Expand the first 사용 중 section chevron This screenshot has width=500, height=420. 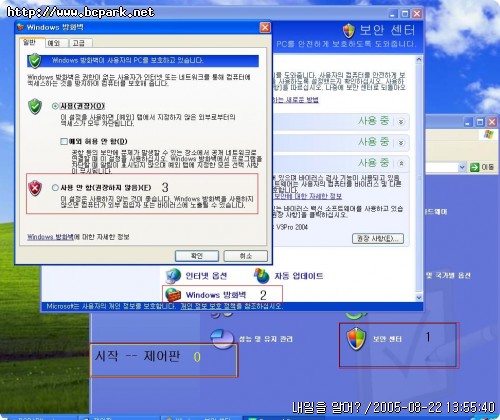[401, 122]
